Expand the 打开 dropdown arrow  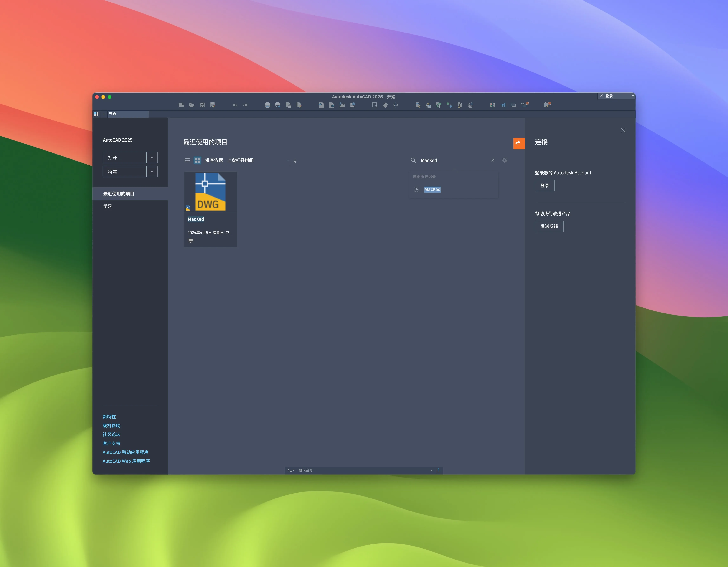coord(152,157)
